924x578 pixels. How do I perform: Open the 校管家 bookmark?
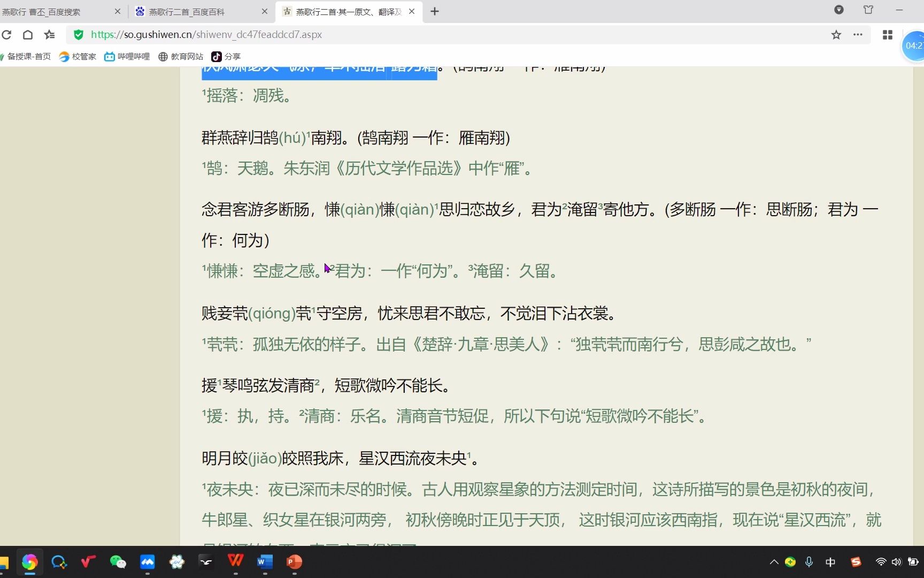point(78,56)
